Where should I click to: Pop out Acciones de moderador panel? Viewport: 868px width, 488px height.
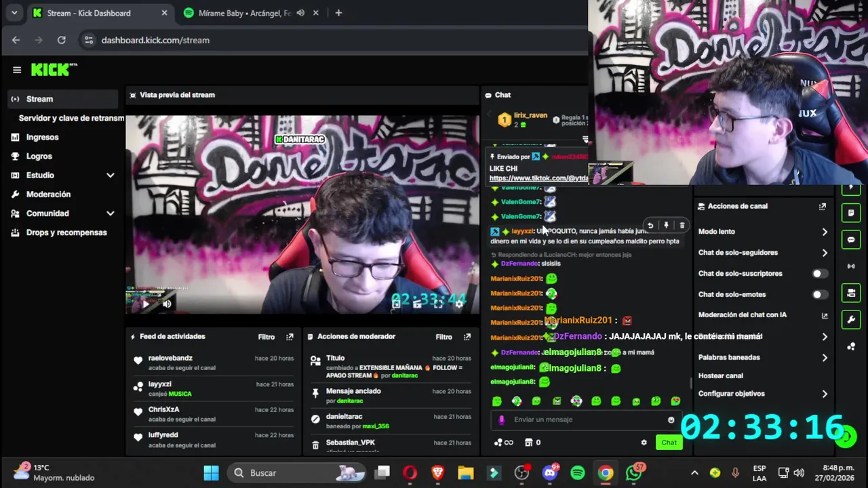tap(467, 337)
